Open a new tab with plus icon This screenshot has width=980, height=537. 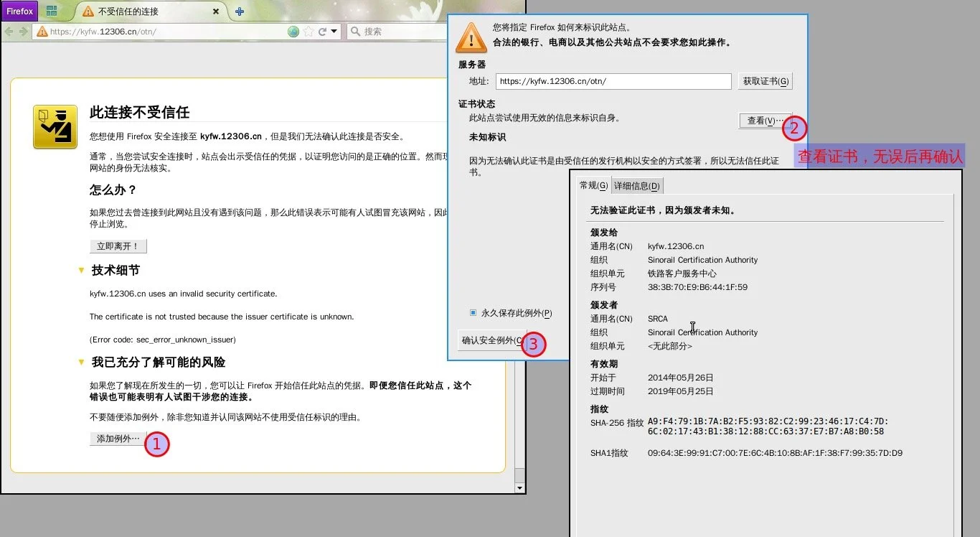click(240, 11)
